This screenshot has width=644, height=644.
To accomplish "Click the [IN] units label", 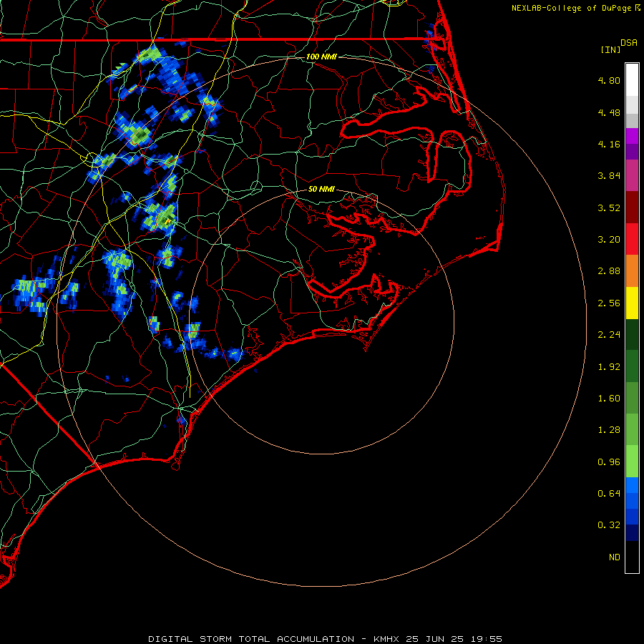I will 611,49.
